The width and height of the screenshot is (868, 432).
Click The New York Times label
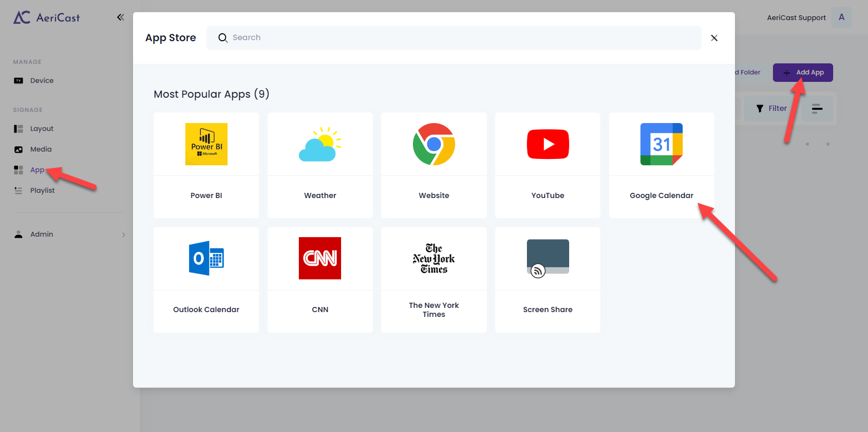[x=434, y=309]
